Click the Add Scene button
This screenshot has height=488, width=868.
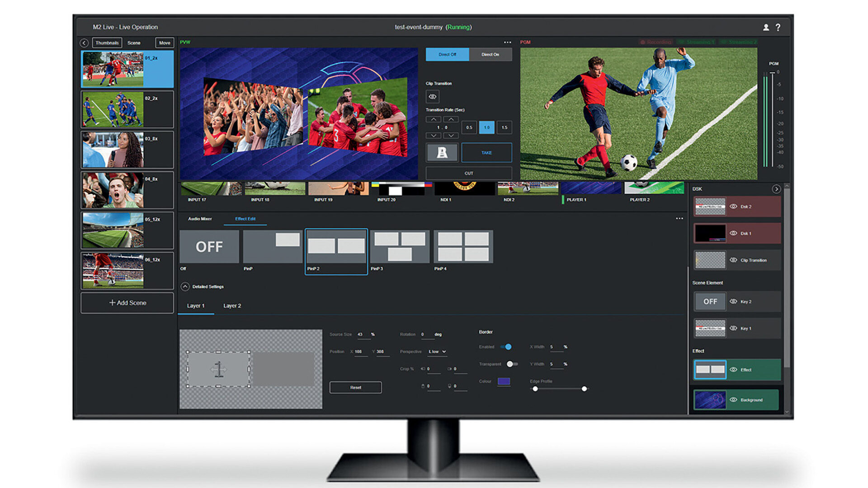(x=127, y=303)
